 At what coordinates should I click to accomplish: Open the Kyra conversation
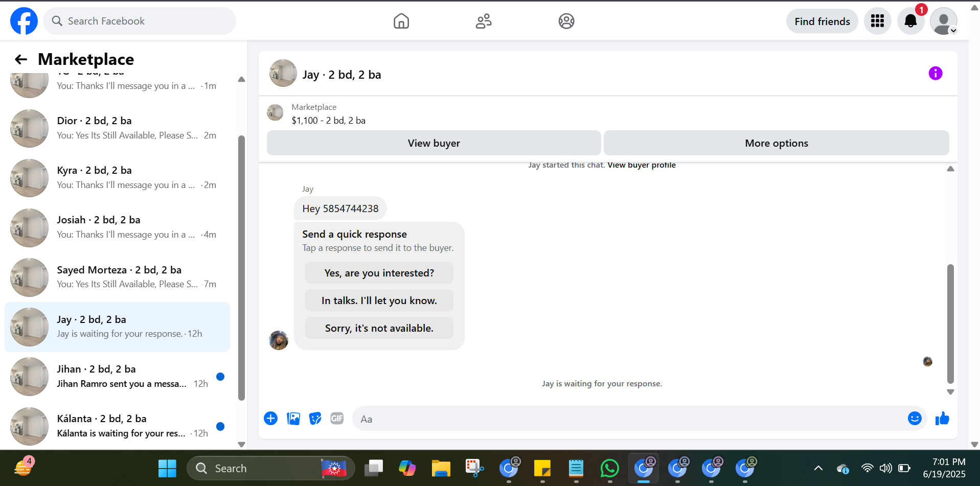tap(118, 178)
